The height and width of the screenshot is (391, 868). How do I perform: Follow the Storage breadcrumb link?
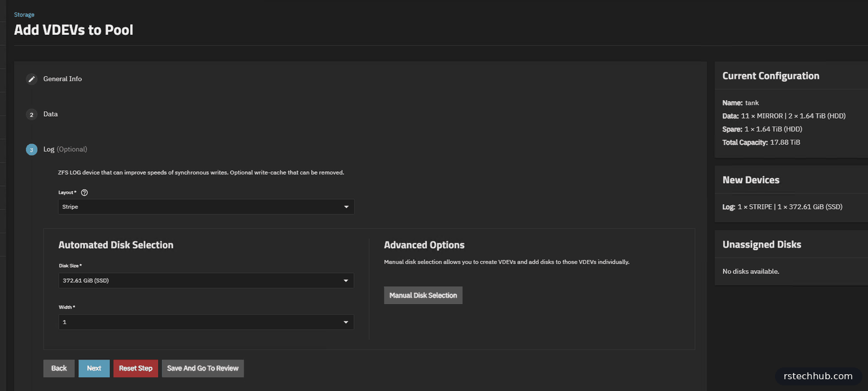point(24,14)
